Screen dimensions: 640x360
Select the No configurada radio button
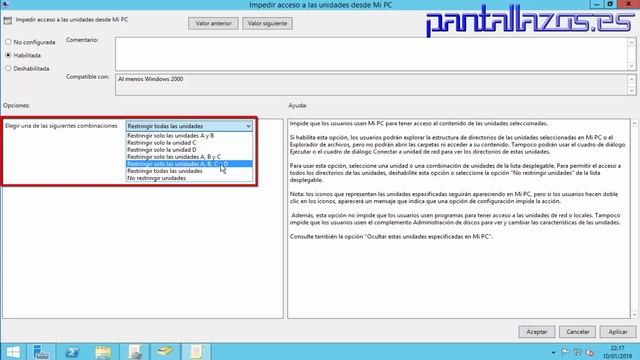[x=8, y=42]
